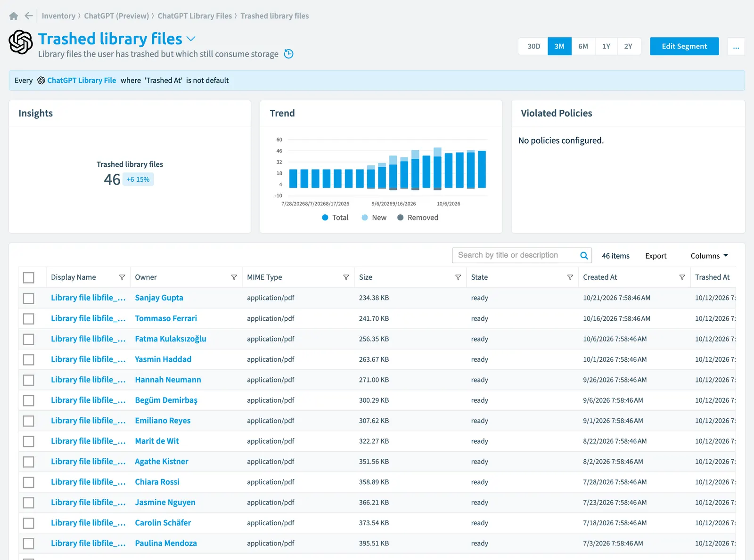The image size is (754, 560).
Task: Click the ChatGPT icon in the filter bar
Action: [x=41, y=81]
